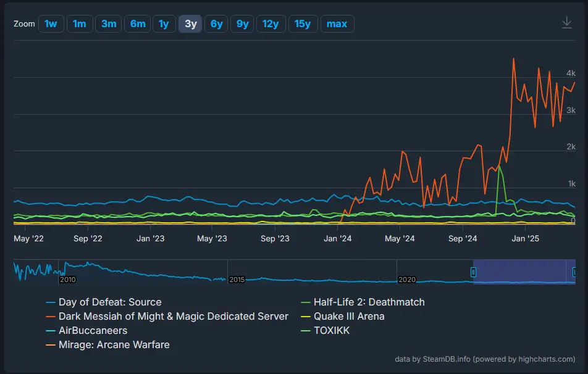Screen dimensions: 588x374
Task: Open the chart export download menu
Action: 567,22
